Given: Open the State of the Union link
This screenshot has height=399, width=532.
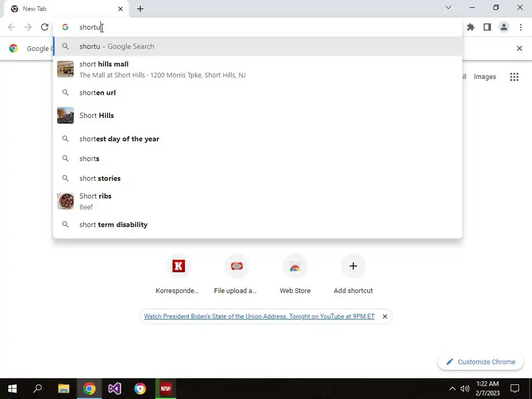Looking at the screenshot, I should (259, 316).
